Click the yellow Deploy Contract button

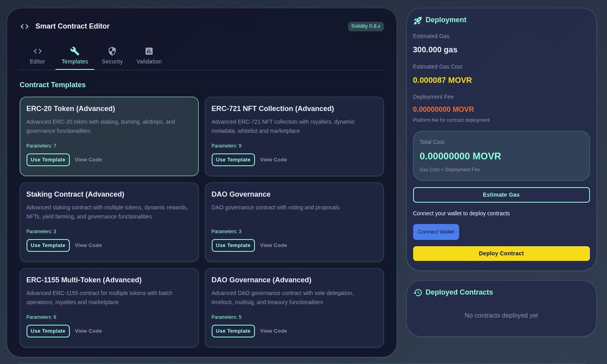pos(501,253)
